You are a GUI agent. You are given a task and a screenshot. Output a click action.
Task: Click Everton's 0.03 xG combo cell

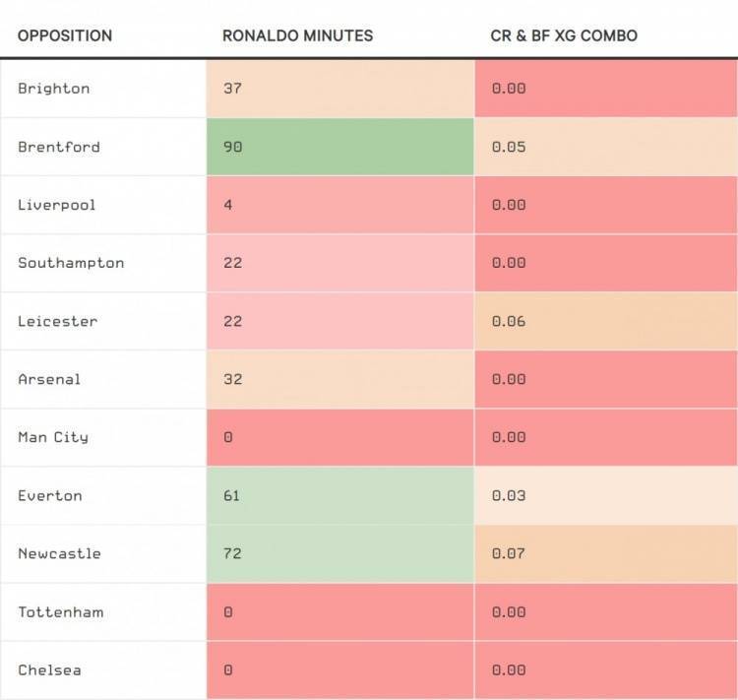[x=605, y=495]
